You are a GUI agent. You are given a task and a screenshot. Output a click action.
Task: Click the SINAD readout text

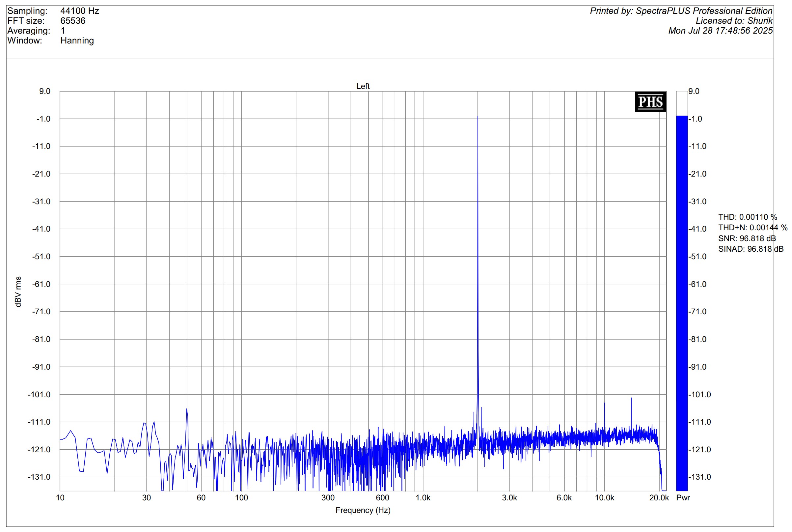[x=751, y=249]
